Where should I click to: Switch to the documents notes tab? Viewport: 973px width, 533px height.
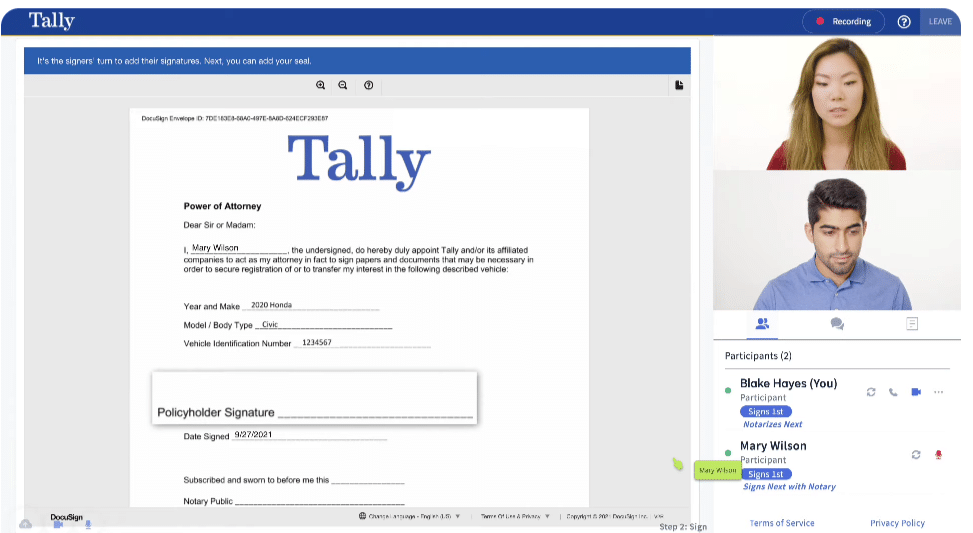(x=912, y=323)
